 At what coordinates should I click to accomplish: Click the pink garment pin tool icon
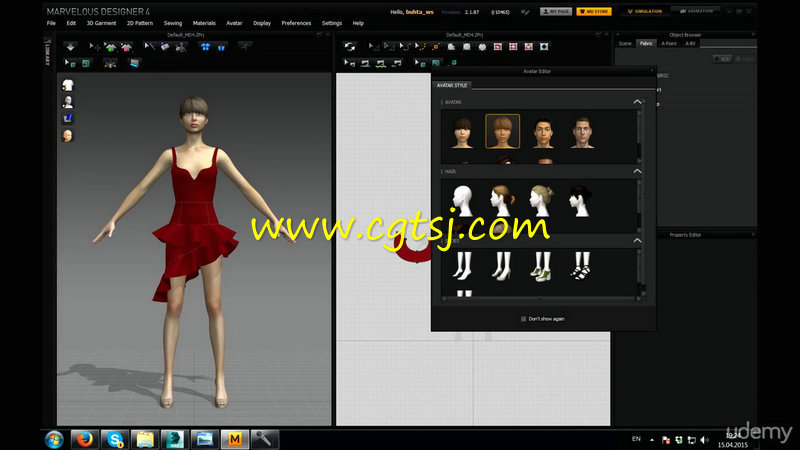point(127,47)
